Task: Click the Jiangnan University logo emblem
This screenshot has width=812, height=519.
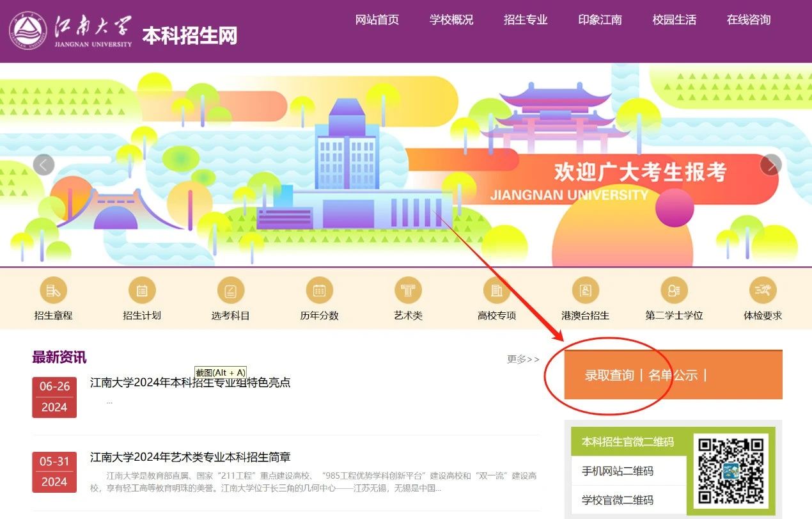Action: 28,31
